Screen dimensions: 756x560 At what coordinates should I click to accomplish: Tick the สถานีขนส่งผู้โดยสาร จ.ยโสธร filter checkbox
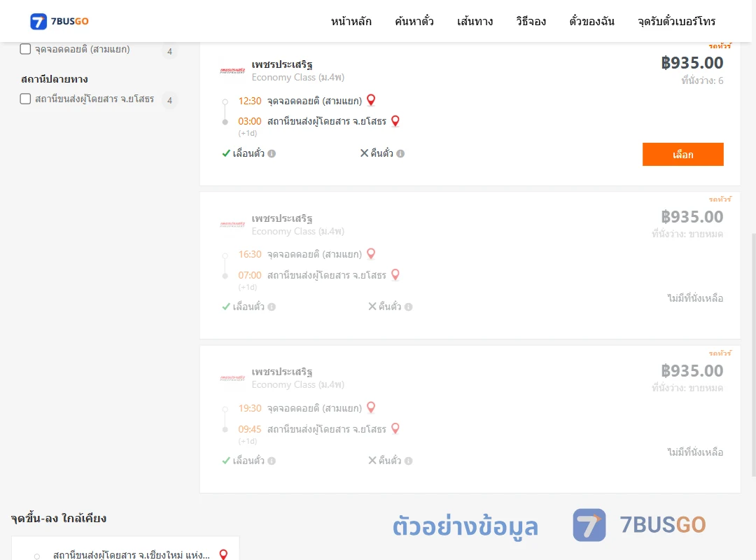[x=25, y=99]
